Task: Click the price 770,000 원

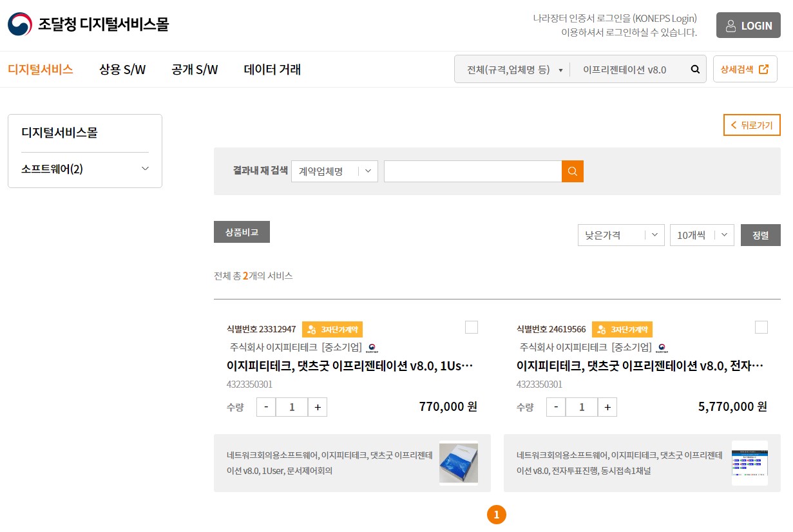Action: click(448, 406)
